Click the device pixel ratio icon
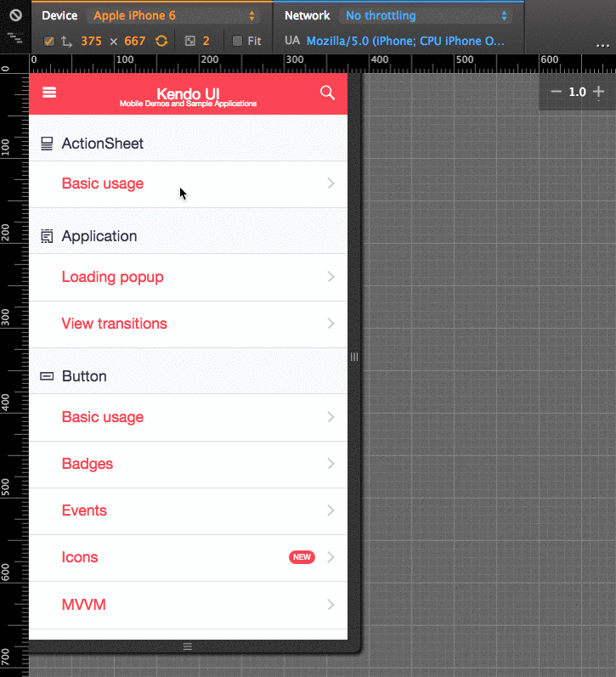Viewport: 616px width, 677px height. (190, 41)
